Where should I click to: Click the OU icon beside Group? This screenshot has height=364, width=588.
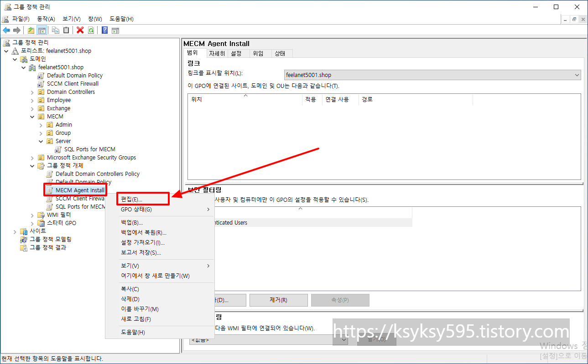coord(50,133)
